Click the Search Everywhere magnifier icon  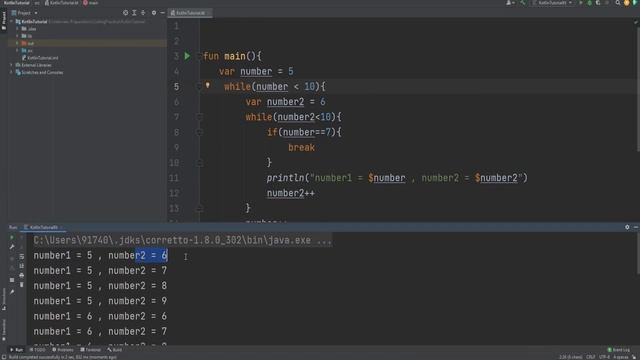[618, 3]
